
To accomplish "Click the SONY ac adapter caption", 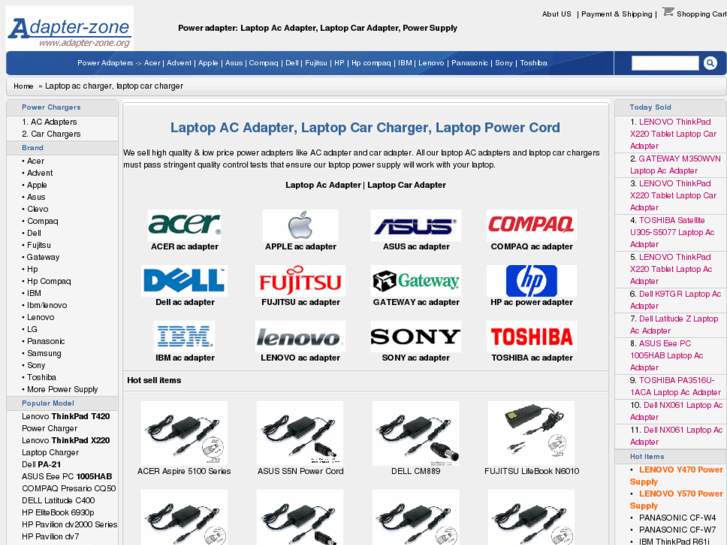I will 415,358.
